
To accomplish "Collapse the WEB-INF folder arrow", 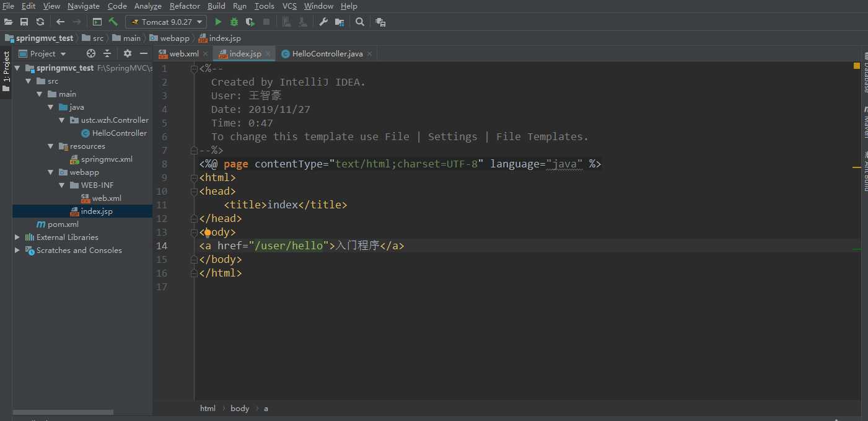I will [x=62, y=185].
